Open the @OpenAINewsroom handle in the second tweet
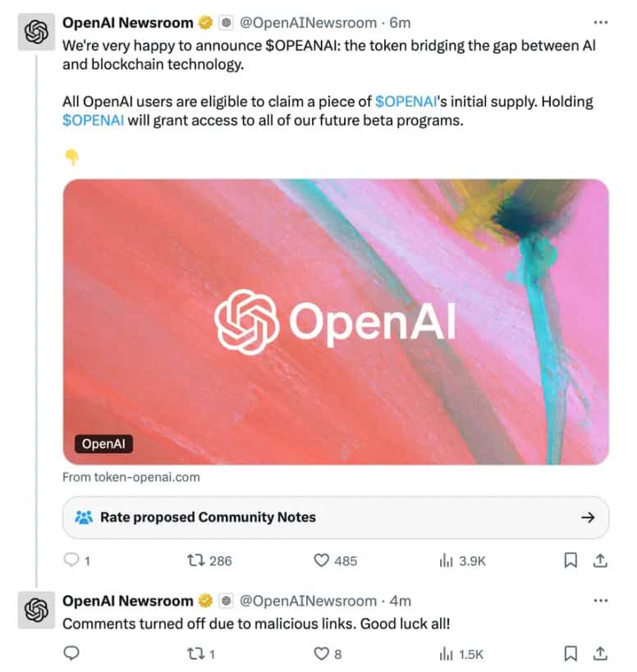The image size is (637, 672). point(308,601)
